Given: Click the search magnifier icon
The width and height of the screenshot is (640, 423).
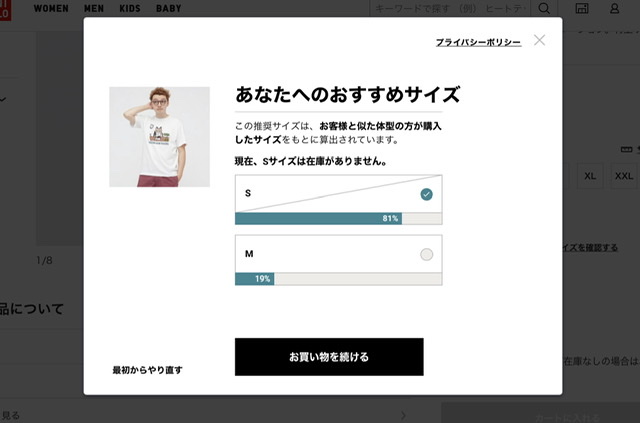Looking at the screenshot, I should tap(544, 8).
